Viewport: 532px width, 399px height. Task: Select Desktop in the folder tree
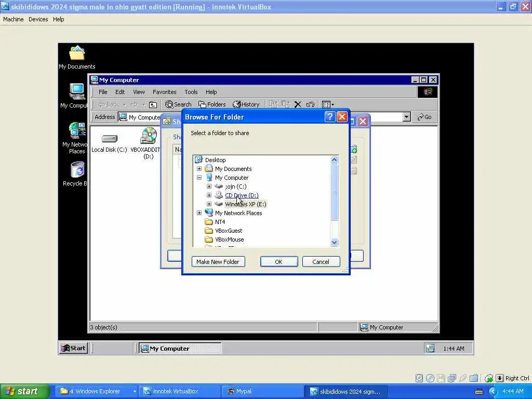pos(216,160)
